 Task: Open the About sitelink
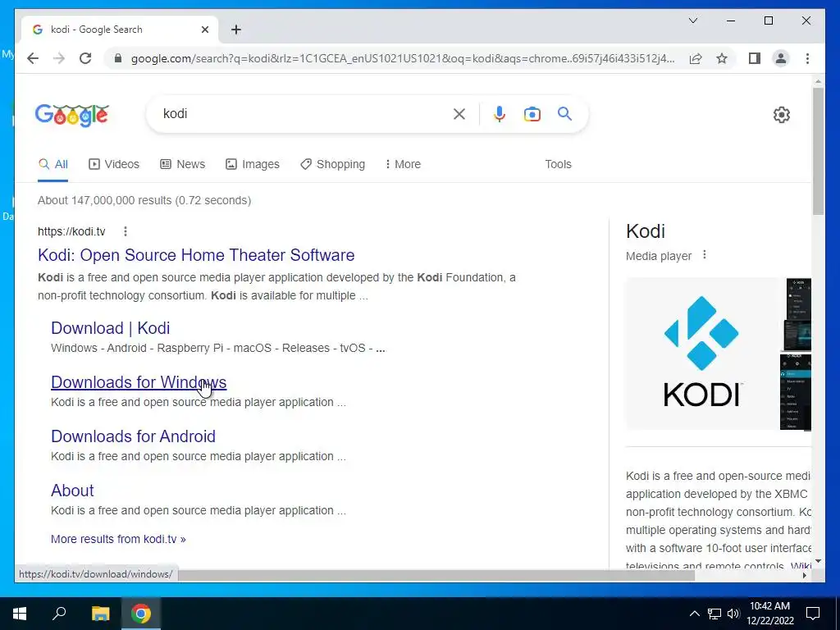72,491
